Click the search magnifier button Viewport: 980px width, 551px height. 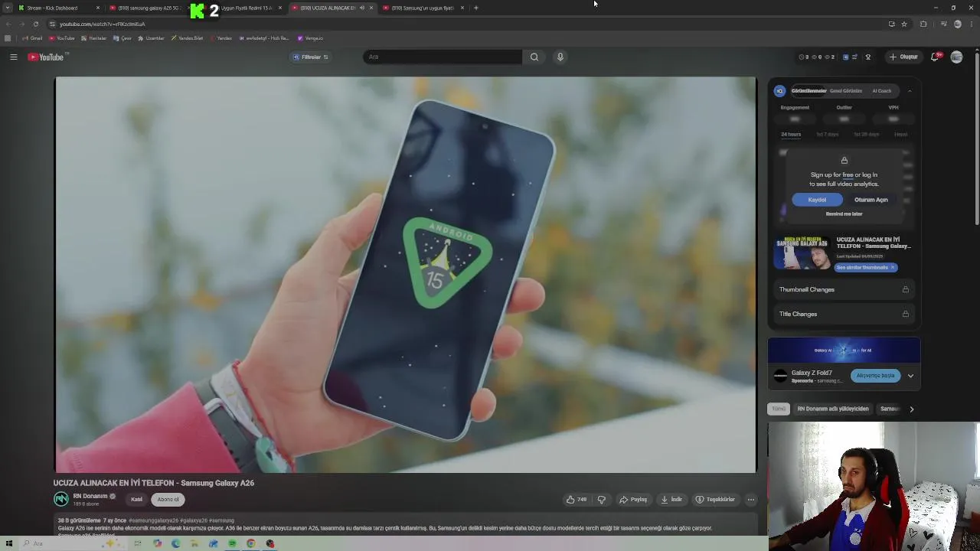(x=534, y=57)
